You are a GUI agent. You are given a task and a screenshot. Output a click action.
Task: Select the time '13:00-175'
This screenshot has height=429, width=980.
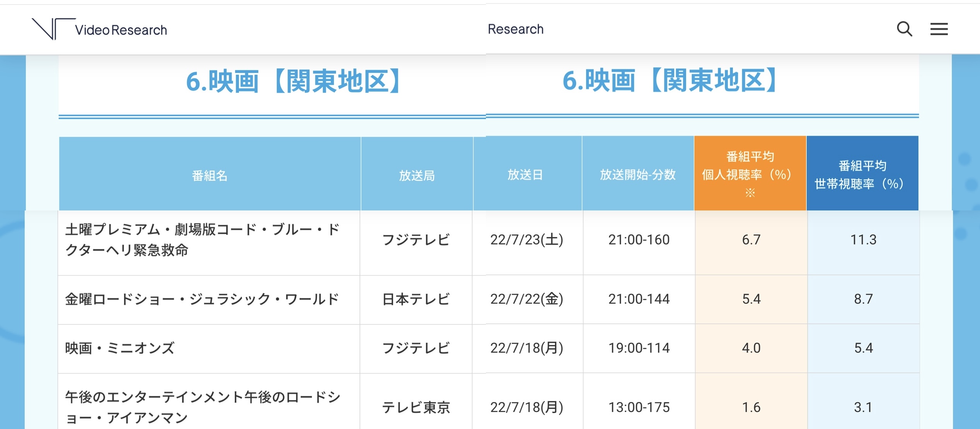pyautogui.click(x=639, y=407)
